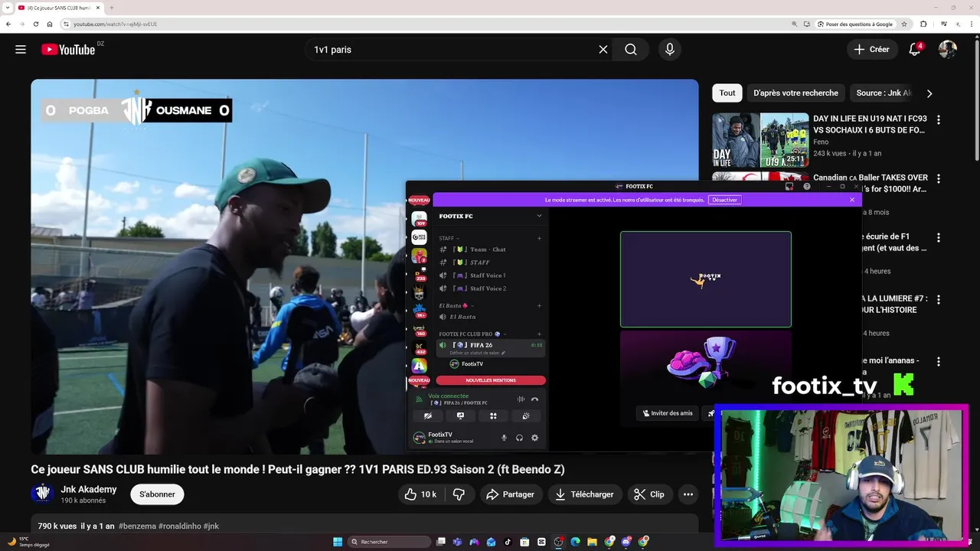This screenshot has height=551, width=980.
Task: Open the browser extensions puzzle icon
Action: click(923, 24)
